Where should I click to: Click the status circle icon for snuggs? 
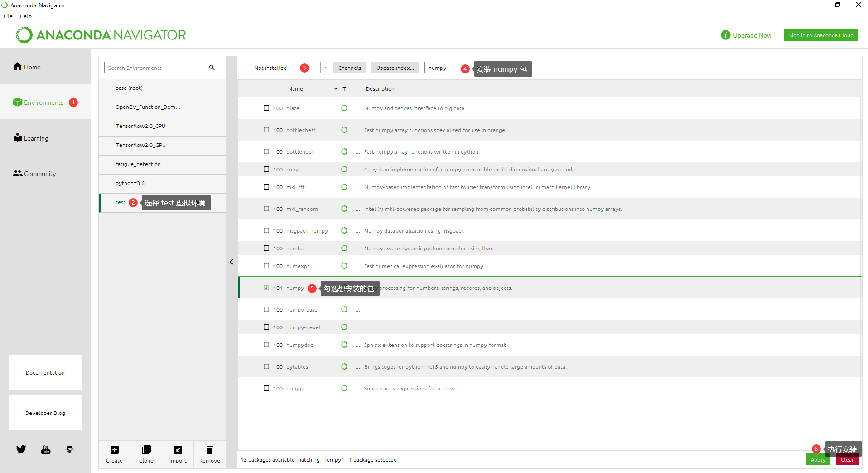344,388
